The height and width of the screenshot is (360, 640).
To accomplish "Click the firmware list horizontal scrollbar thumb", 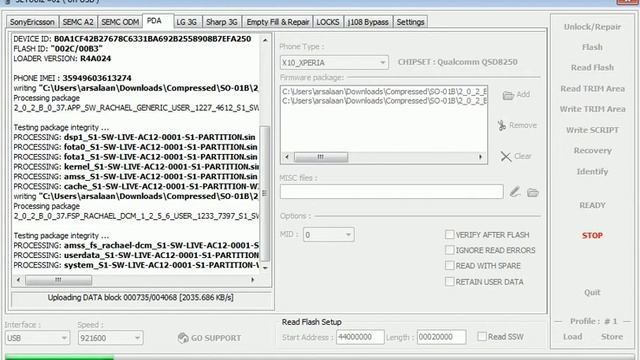I will 321,157.
